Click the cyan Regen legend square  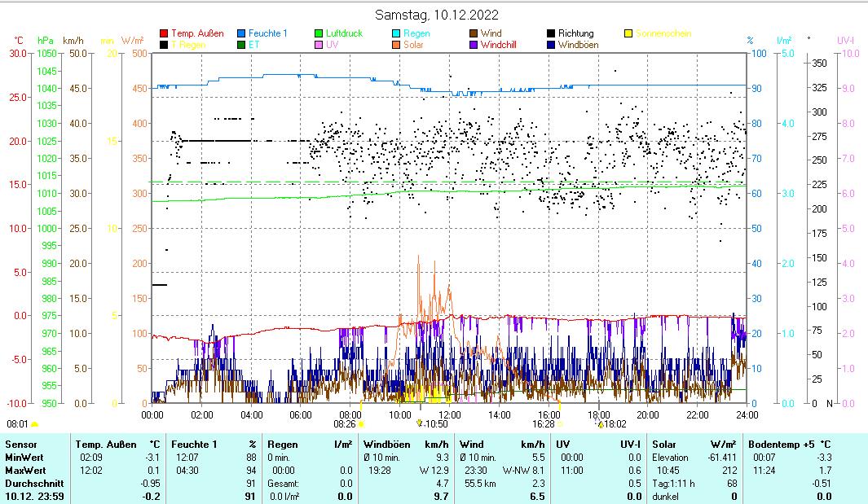click(396, 34)
